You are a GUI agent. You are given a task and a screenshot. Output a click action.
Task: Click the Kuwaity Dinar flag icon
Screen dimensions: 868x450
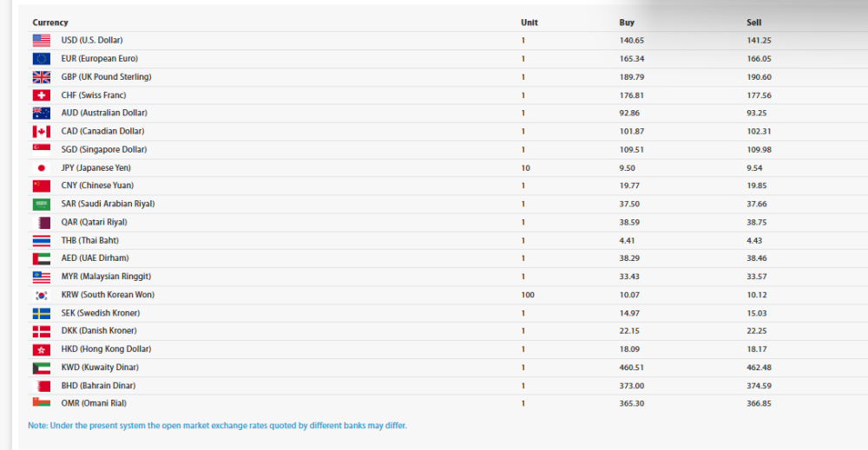point(41,368)
